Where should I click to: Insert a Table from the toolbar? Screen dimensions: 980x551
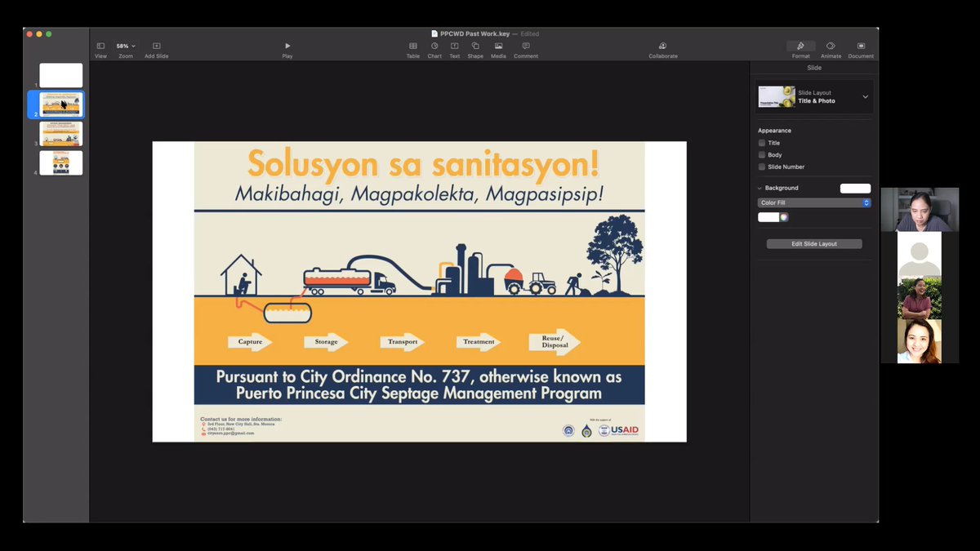[413, 50]
